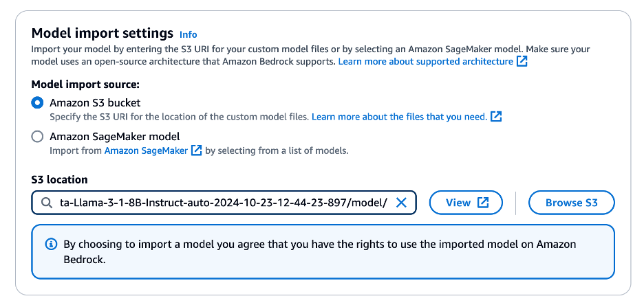644x305 pixels.
Task: Select the Amazon S3 bucket radio button
Action: tap(37, 103)
